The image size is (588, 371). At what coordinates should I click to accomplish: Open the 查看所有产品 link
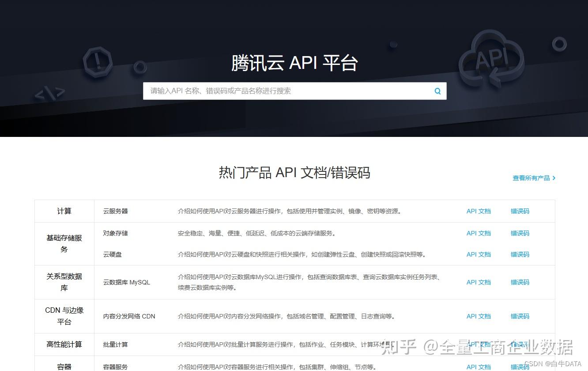(x=531, y=178)
